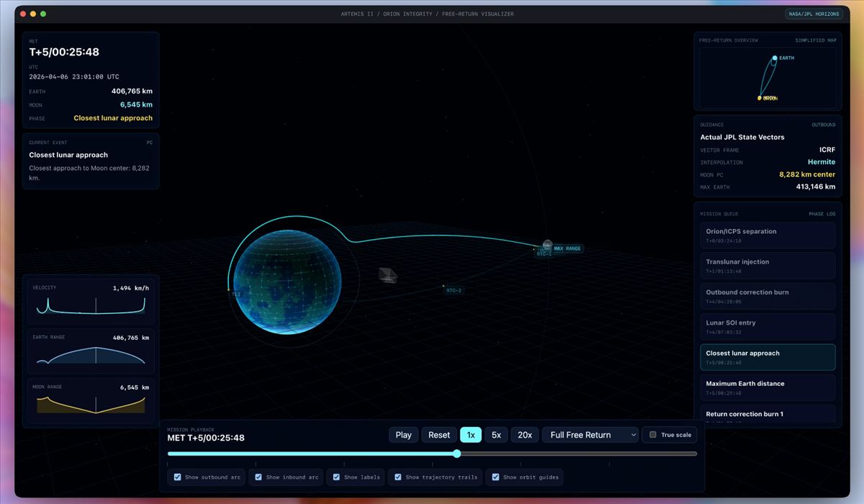Disable Show orbit guides
Image resolution: width=864 pixels, height=504 pixels.
pyautogui.click(x=495, y=477)
